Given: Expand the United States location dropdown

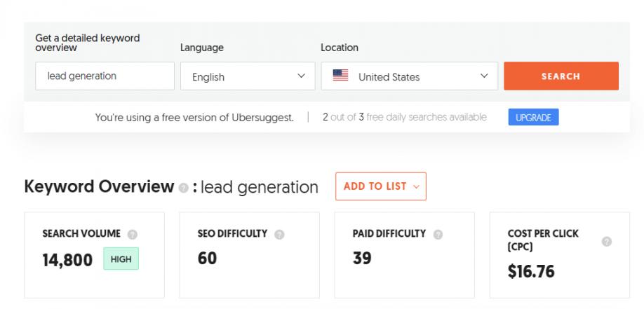Looking at the screenshot, I should coord(409,76).
